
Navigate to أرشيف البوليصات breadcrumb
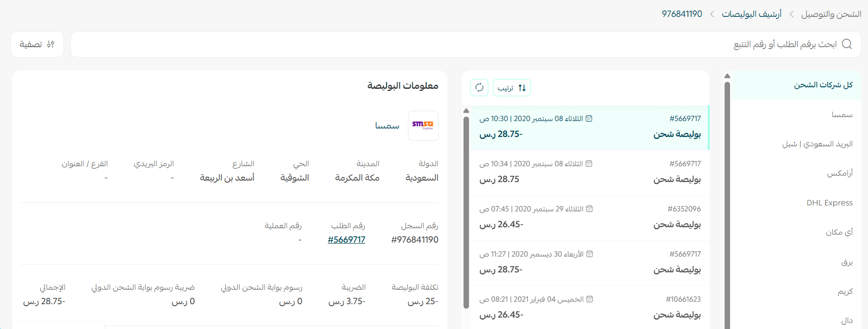[751, 14]
